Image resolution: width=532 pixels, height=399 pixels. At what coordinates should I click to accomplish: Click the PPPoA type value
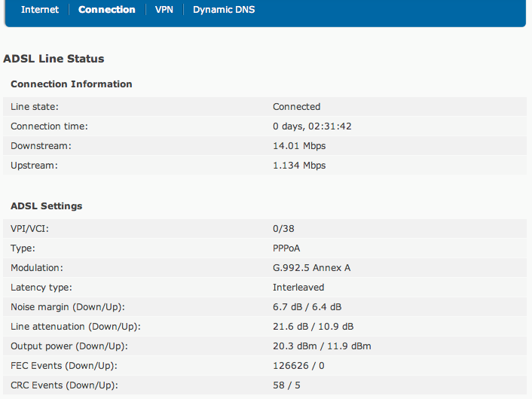tap(286, 248)
